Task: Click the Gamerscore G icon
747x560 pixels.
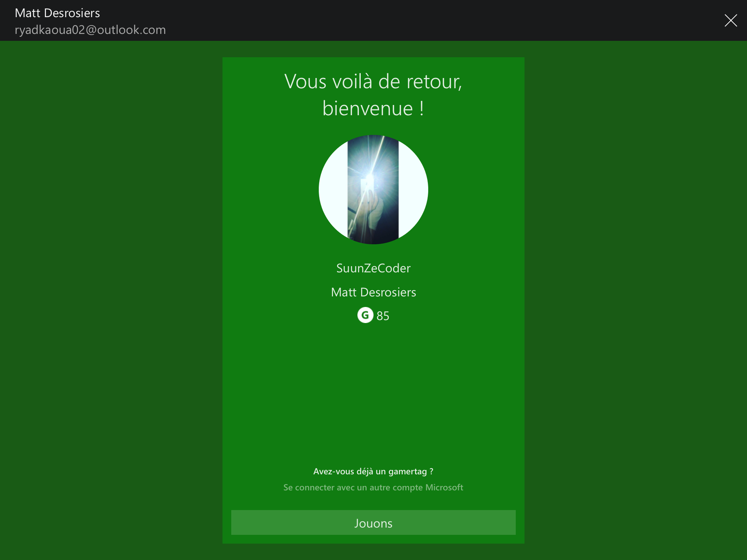Action: (365, 315)
